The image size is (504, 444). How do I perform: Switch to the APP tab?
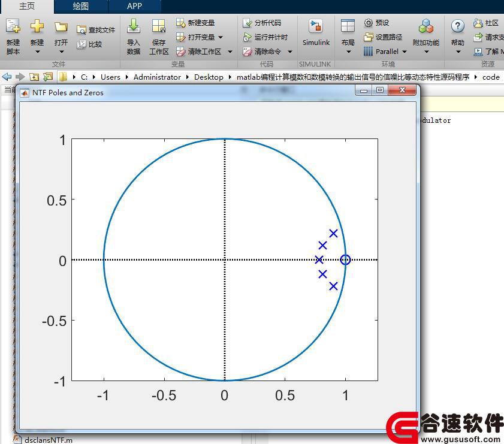click(x=135, y=7)
